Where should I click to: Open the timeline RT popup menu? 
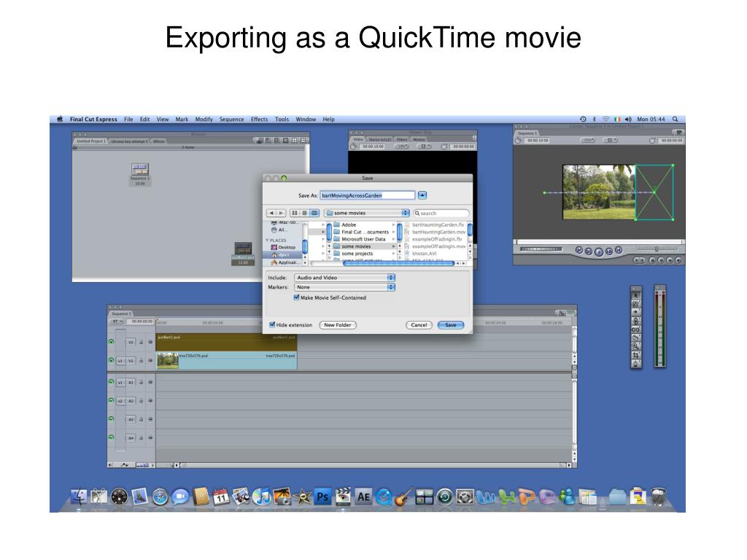pos(117,322)
